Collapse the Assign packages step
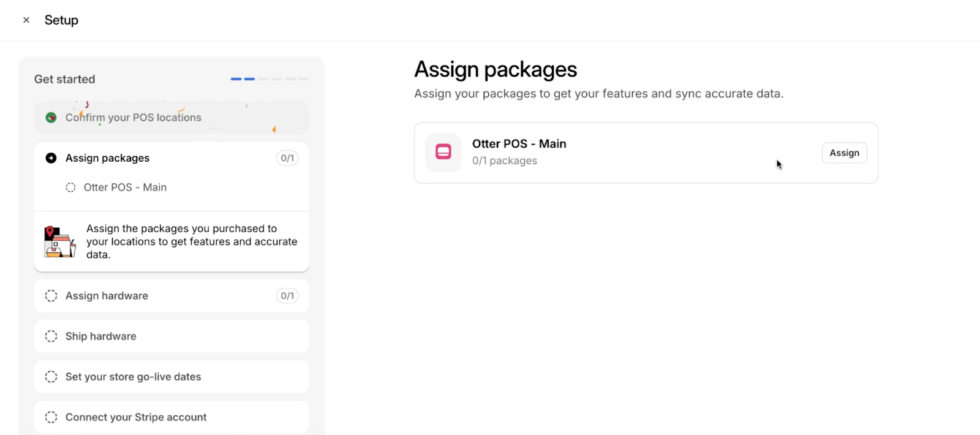This screenshot has width=980, height=435. pyautogui.click(x=107, y=158)
